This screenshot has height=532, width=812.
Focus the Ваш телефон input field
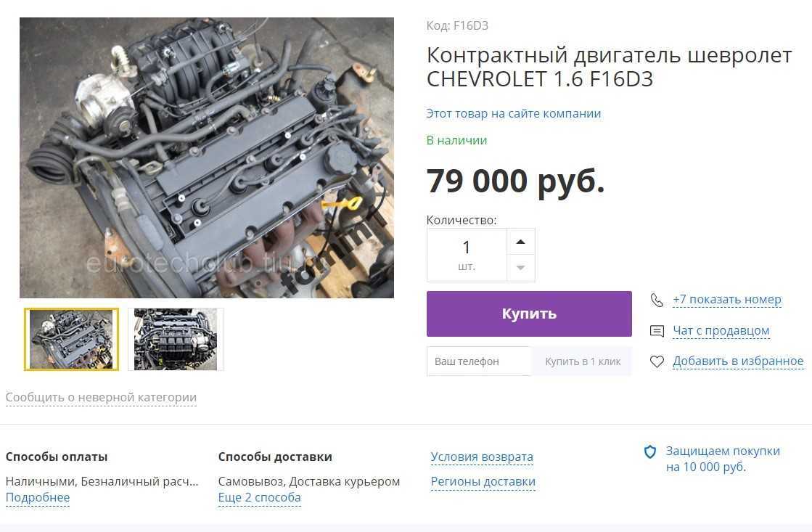point(479,361)
